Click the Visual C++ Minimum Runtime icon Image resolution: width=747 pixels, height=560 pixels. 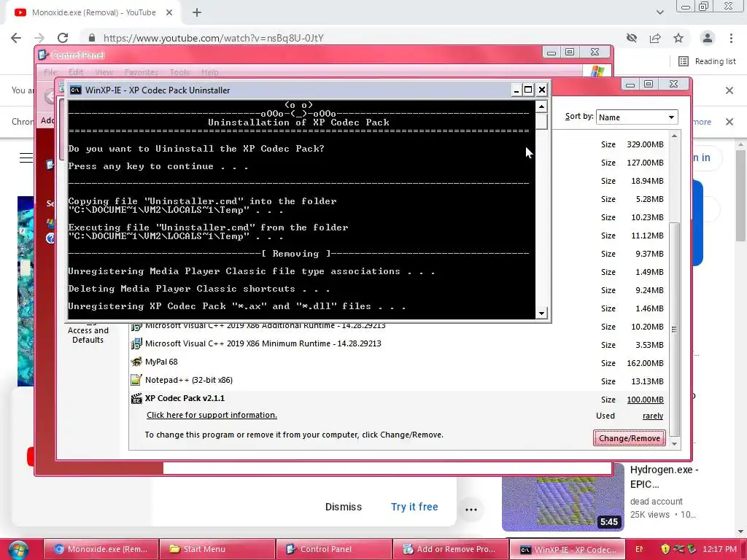[x=136, y=343]
